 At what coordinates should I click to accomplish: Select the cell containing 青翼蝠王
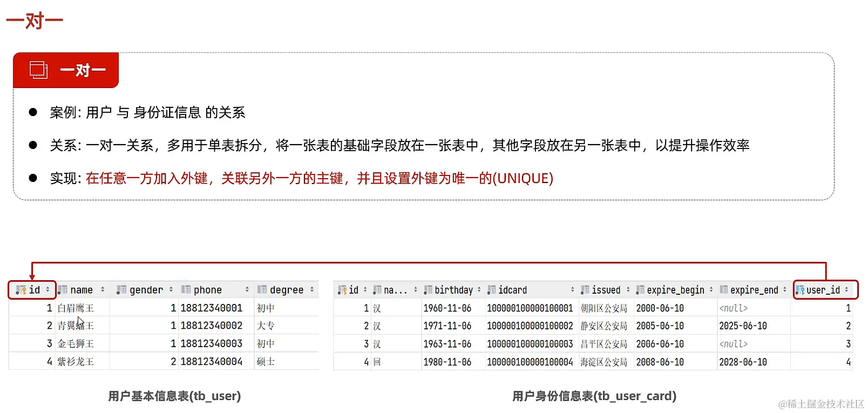pyautogui.click(x=83, y=326)
